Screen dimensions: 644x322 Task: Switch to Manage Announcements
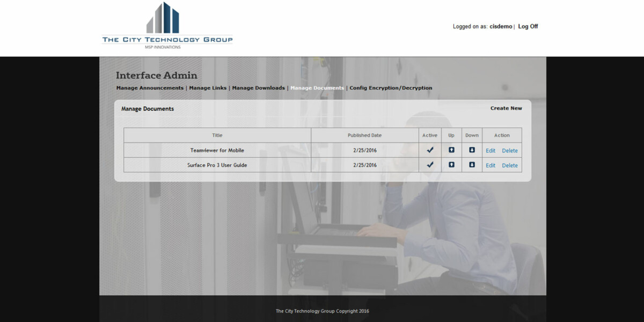(150, 87)
